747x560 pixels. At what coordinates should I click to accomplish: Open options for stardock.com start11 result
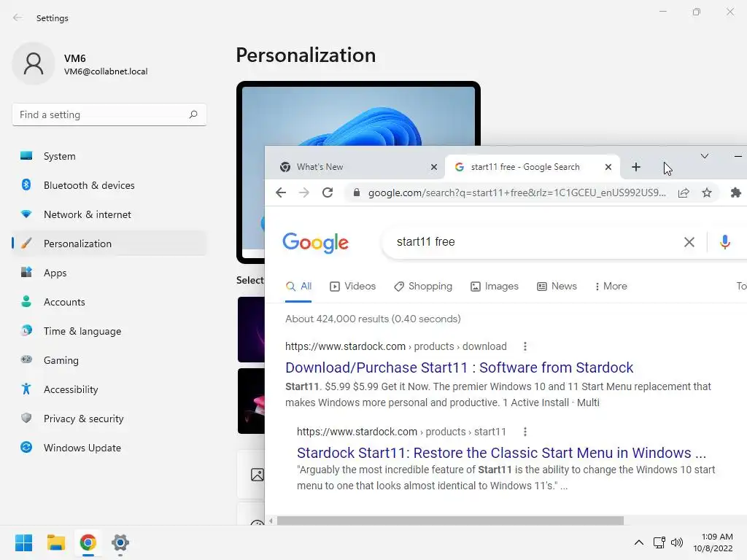click(525, 432)
